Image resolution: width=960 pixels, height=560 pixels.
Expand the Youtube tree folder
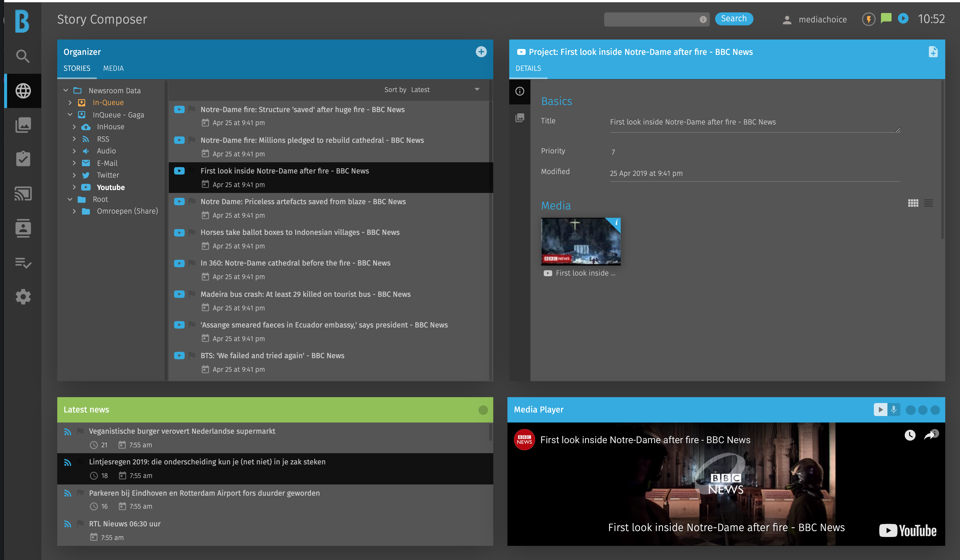tap(74, 187)
